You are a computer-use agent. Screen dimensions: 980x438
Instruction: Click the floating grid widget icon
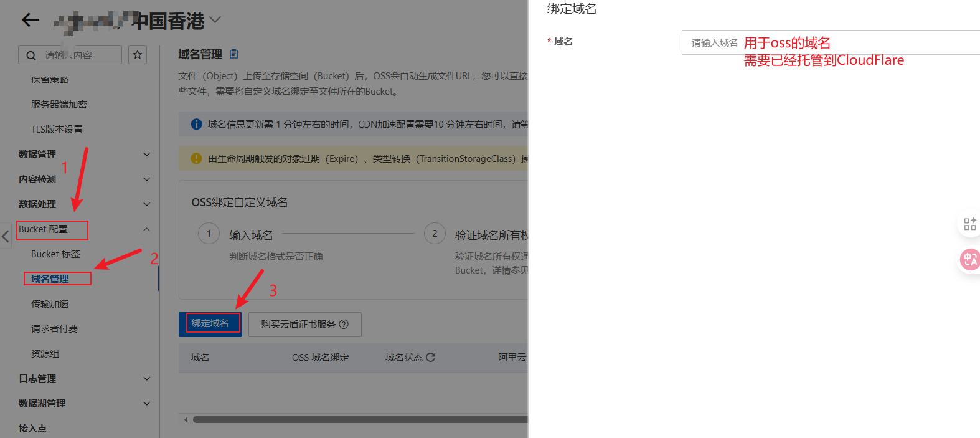click(969, 224)
